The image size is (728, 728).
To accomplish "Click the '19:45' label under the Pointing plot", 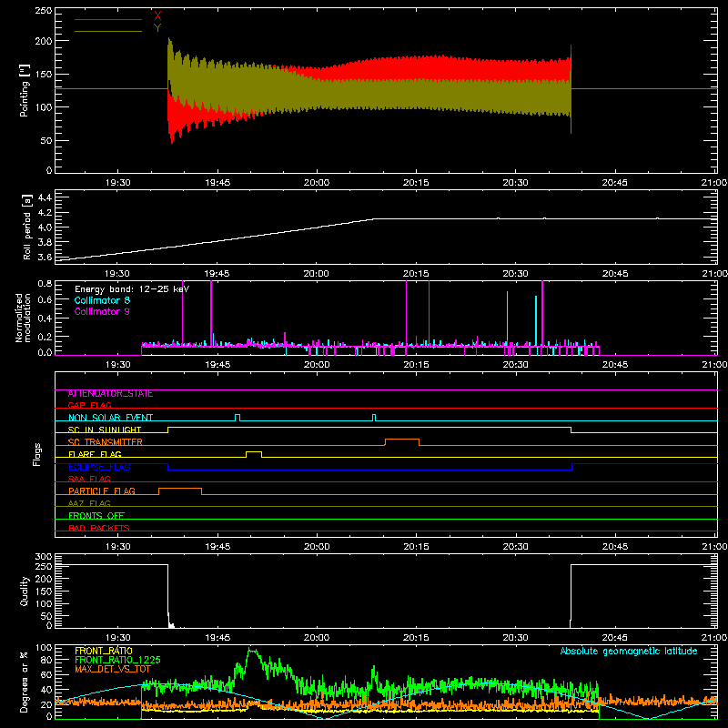I will tap(217, 183).
